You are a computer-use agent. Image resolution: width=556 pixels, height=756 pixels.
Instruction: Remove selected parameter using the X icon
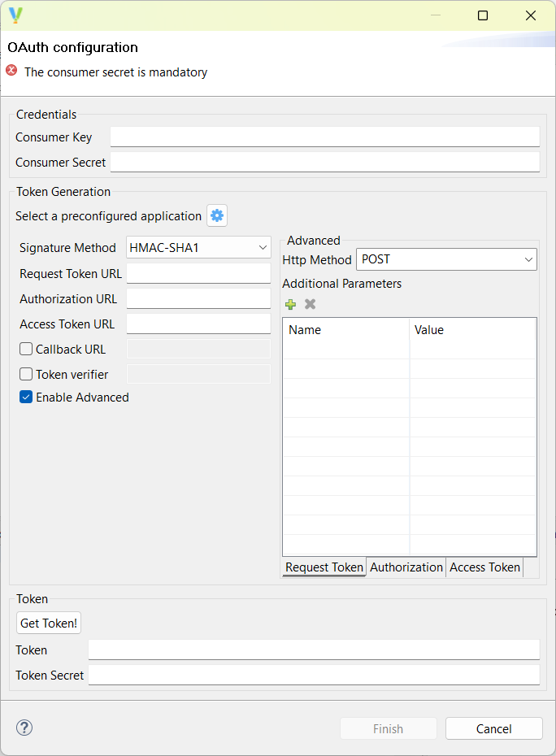click(310, 304)
